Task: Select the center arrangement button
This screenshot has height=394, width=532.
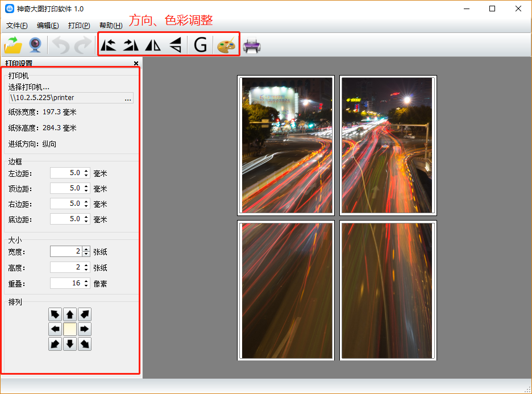Action: tap(70, 329)
